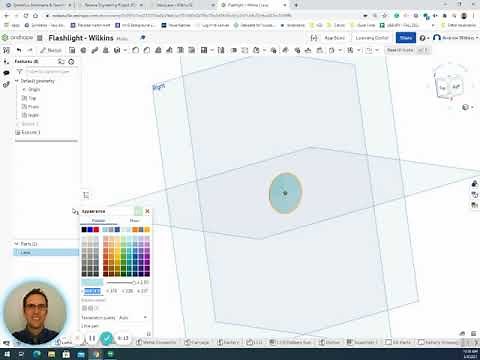Screen dimensions: 480x360
Task: Open the Offset surface dropdown arrow
Action: click(340, 50)
